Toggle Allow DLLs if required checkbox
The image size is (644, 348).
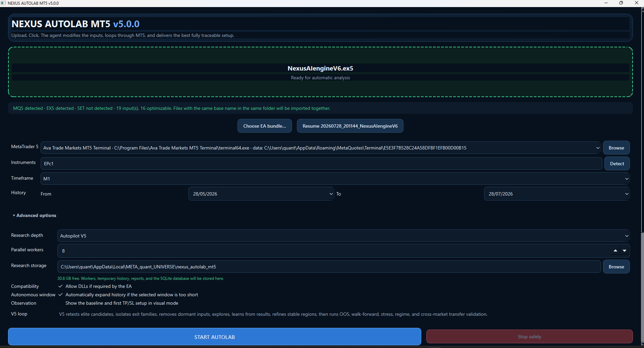[x=60, y=286]
